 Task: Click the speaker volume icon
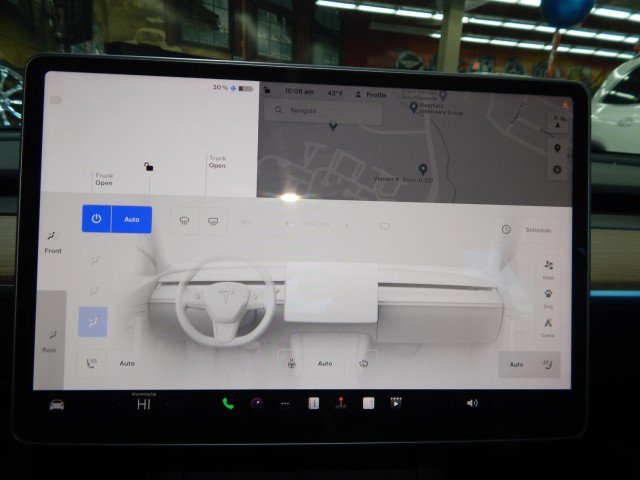472,403
